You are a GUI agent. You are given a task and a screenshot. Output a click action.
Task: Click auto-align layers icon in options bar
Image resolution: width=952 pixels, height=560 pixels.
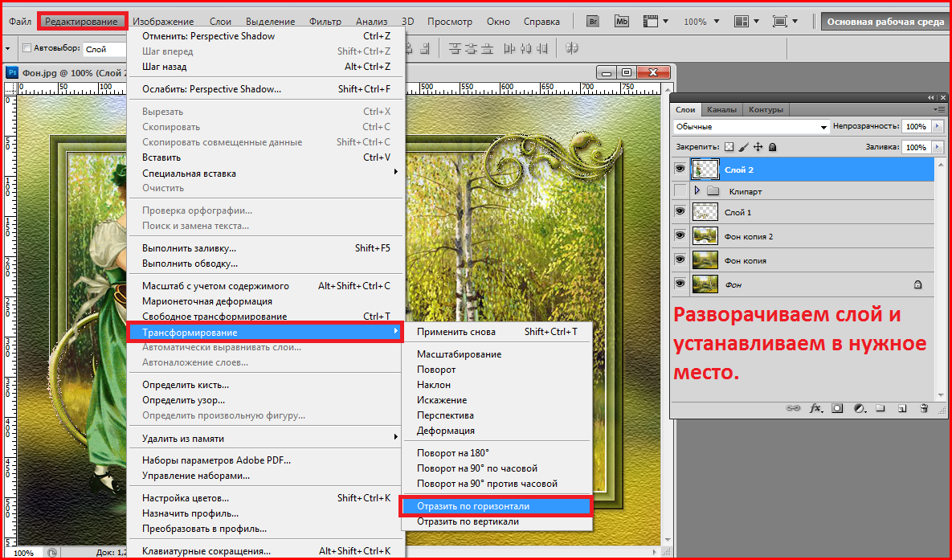571,48
